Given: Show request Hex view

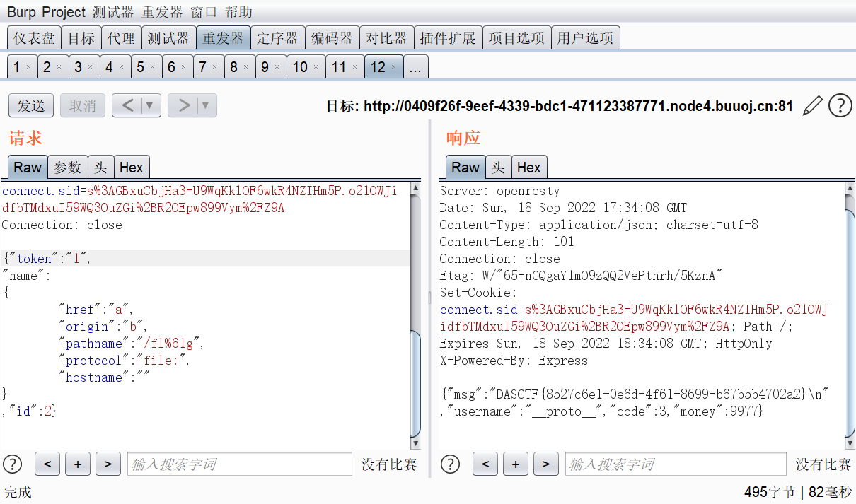Looking at the screenshot, I should (132, 168).
